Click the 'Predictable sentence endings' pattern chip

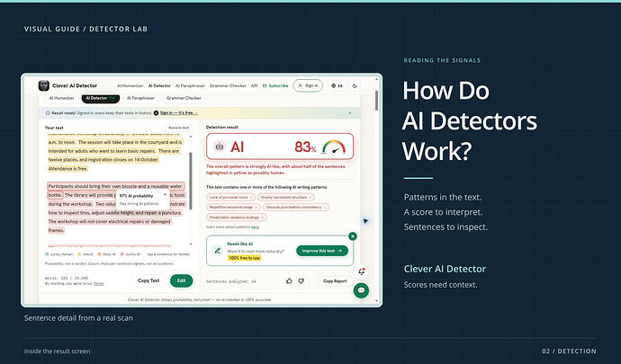click(237, 218)
